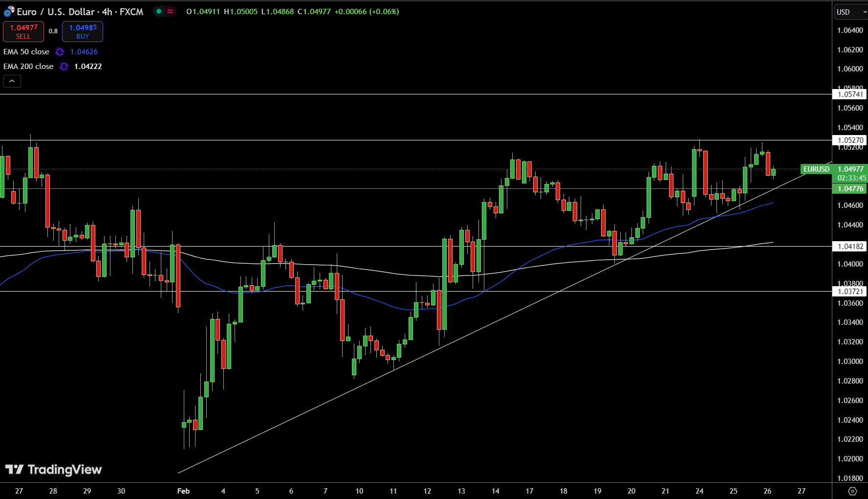Click the 1.03000 price axis level
The image size is (868, 499).
tap(850, 362)
